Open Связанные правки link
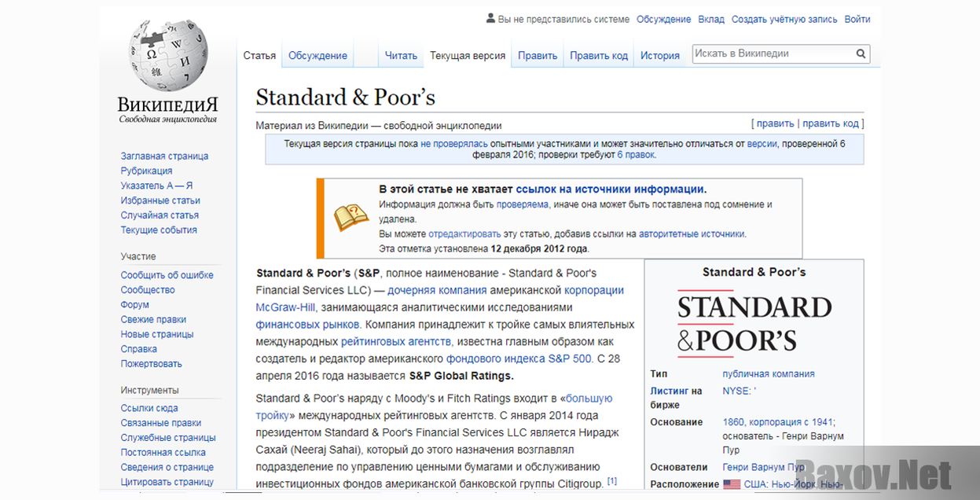The height and width of the screenshot is (500, 980). coord(161,423)
